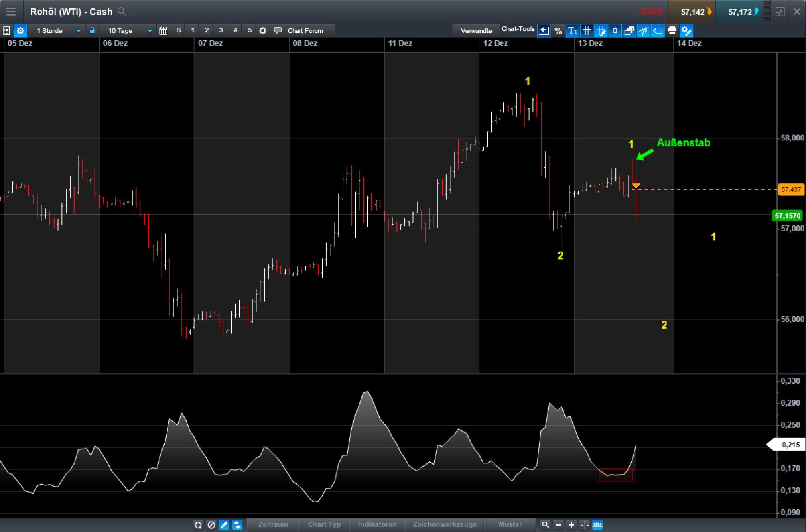Viewport: 806px width, 532px height.
Task: Toggle the lock icon next to timeframe
Action: (x=92, y=30)
